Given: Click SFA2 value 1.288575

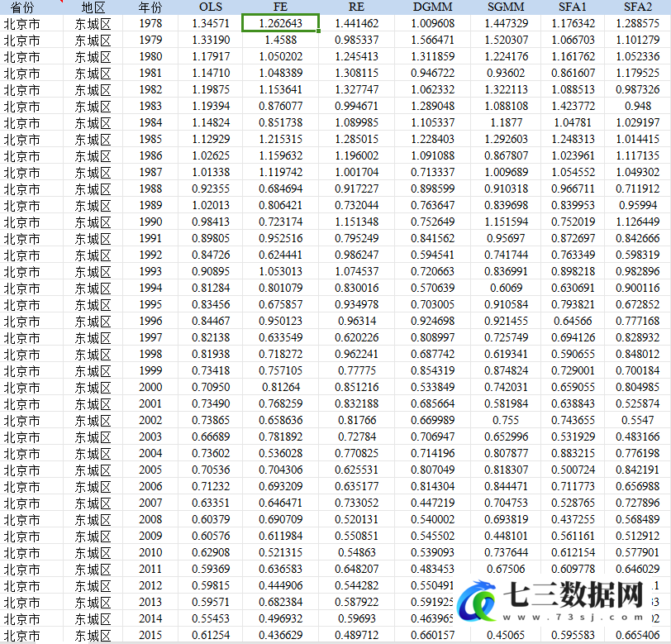Looking at the screenshot, I should pyautogui.click(x=638, y=23).
